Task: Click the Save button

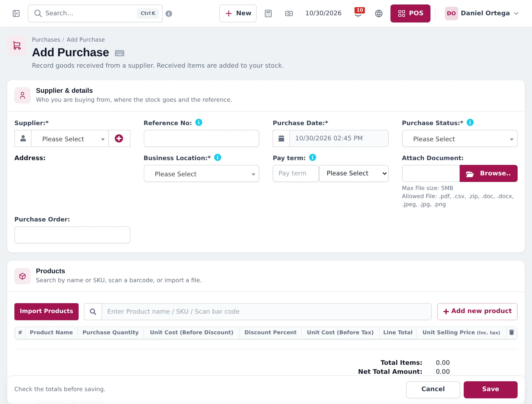Action: pyautogui.click(x=490, y=389)
